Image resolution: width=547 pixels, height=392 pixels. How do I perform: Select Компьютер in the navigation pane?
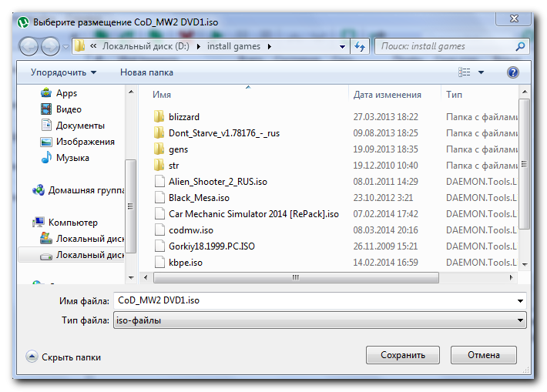[65, 223]
